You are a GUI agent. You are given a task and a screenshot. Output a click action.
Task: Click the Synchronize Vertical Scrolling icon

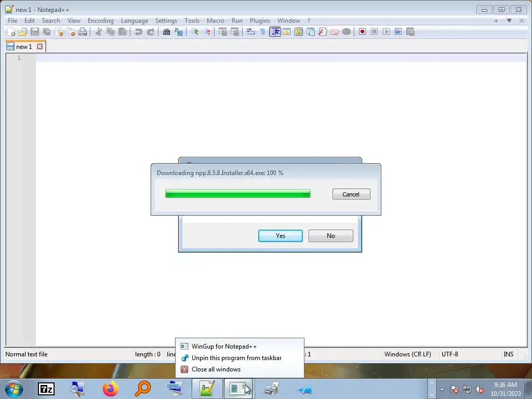pyautogui.click(x=222, y=32)
